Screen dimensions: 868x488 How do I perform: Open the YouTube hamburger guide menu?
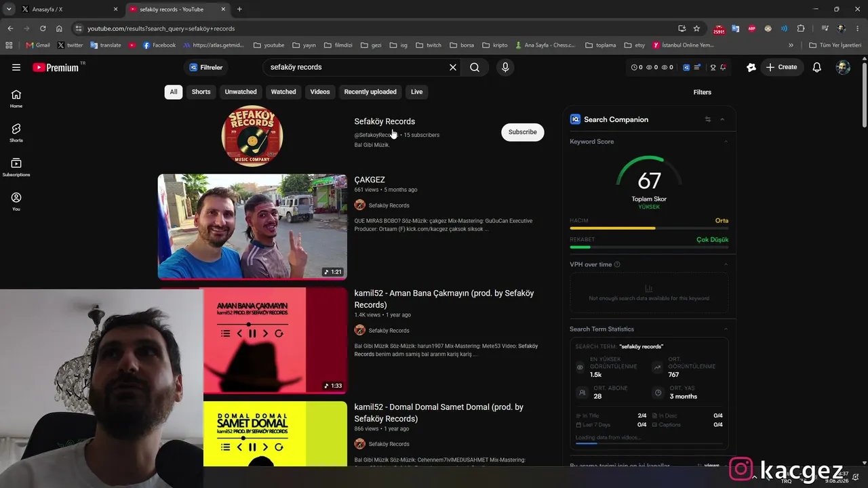pos(16,67)
